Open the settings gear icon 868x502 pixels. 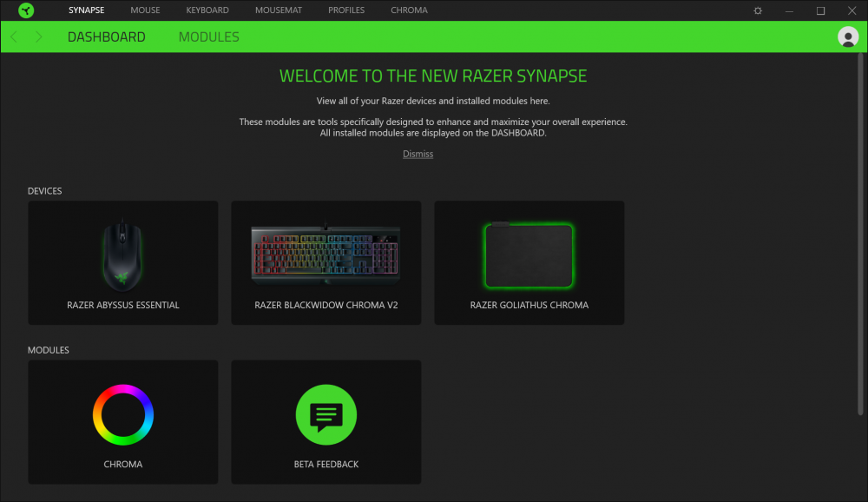[x=758, y=10]
